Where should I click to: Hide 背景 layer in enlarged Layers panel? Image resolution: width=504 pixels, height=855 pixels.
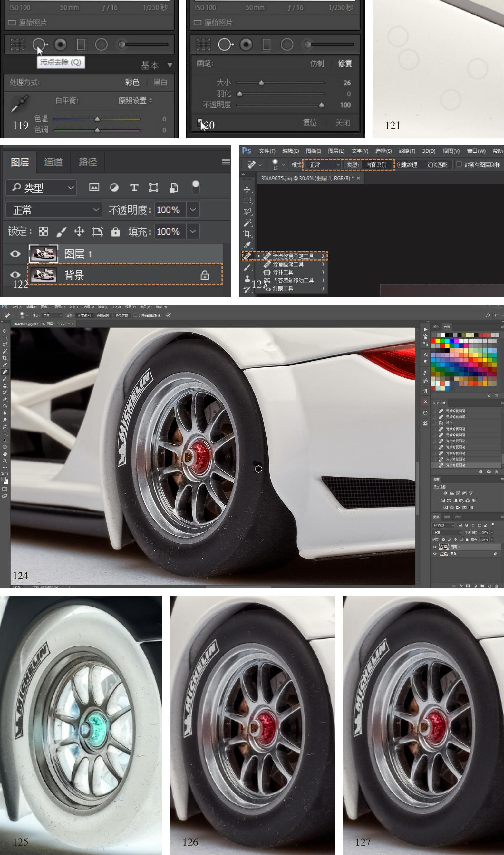(15, 275)
